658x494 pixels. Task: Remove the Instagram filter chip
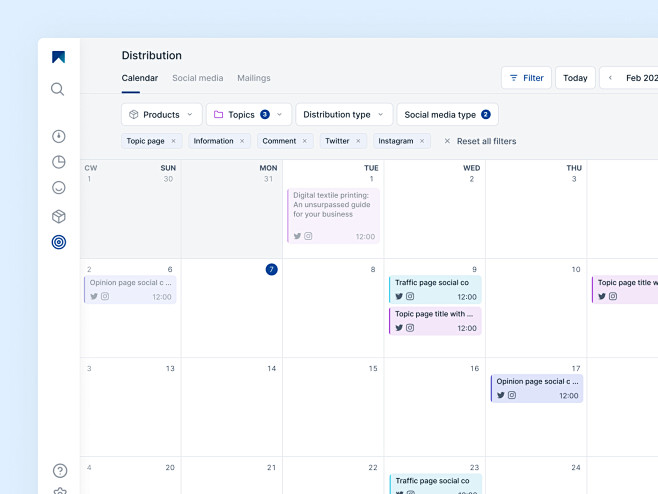[x=422, y=141]
